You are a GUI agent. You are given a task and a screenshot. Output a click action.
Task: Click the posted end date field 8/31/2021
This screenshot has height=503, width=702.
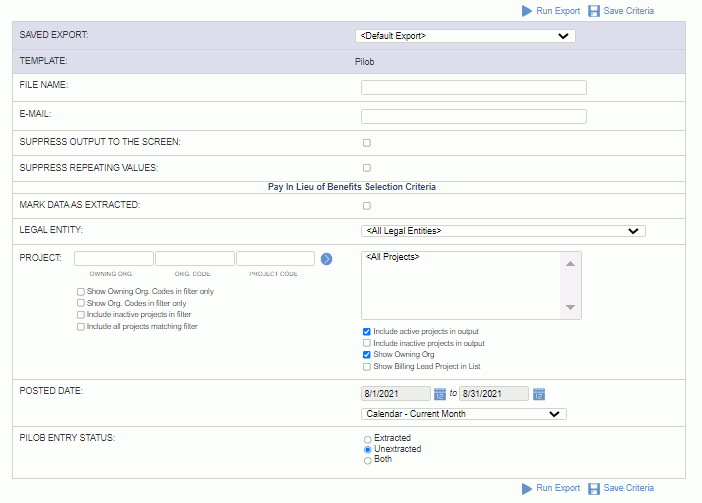click(494, 394)
